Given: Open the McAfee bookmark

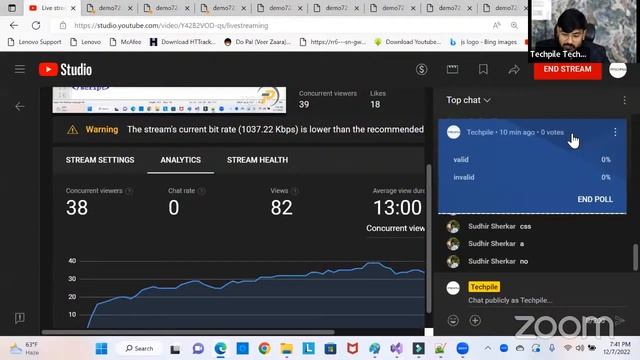Looking at the screenshot, I should 125,42.
